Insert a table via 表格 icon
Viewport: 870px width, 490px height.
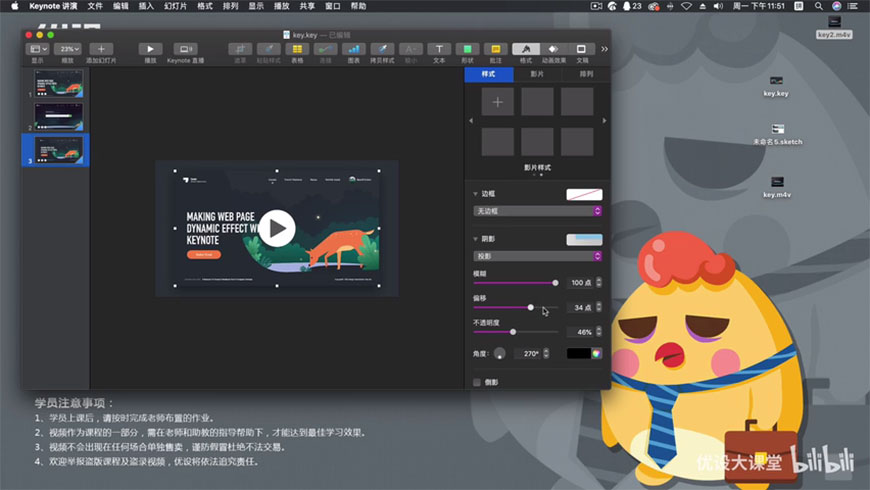[297, 49]
